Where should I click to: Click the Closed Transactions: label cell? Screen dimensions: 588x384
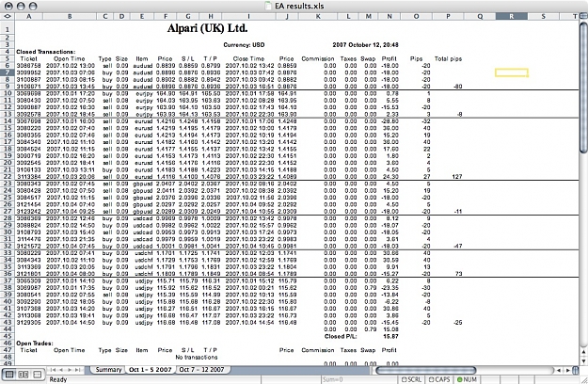tap(45, 52)
